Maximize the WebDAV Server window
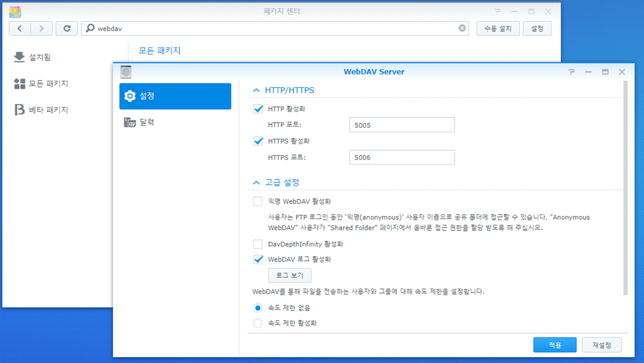 point(605,72)
